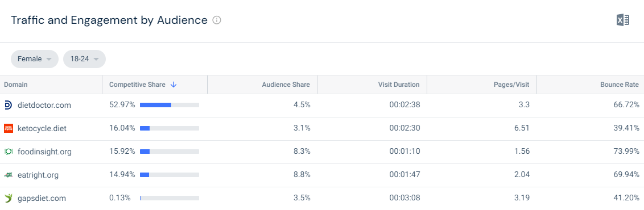Click the ketocycle.diet favicon
This screenshot has height=210, width=644.
[x=8, y=128]
